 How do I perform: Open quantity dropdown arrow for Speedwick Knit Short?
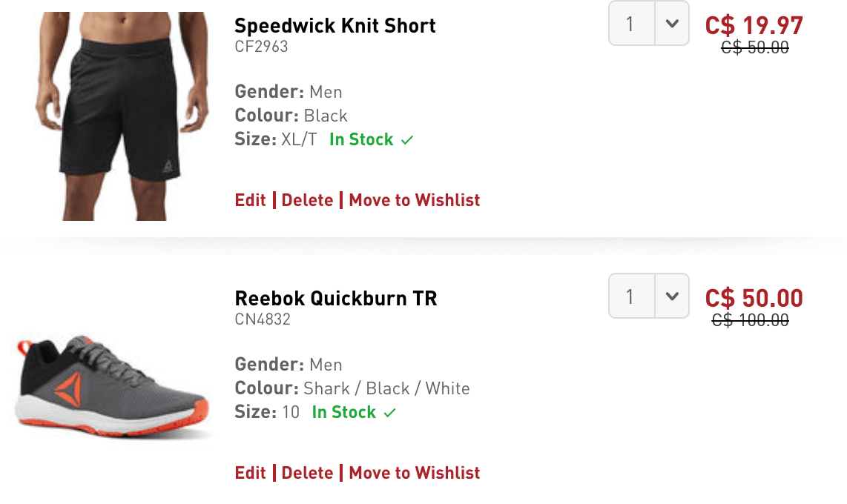click(672, 24)
